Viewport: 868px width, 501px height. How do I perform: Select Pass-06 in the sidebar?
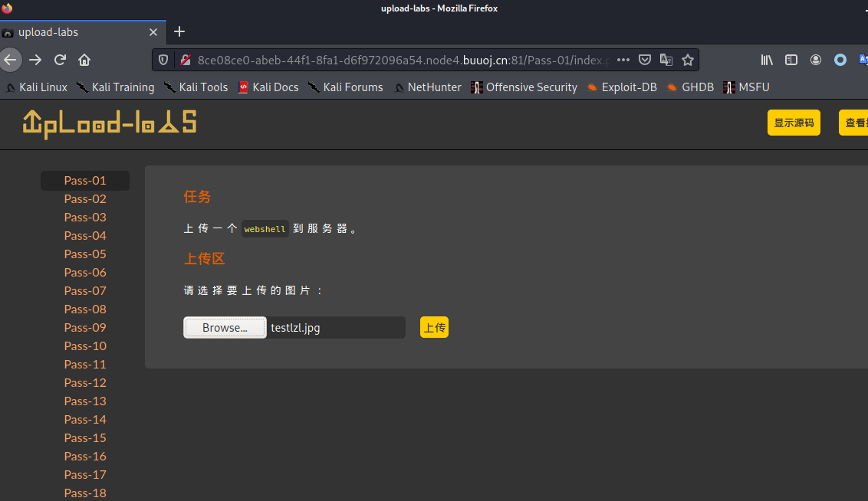click(84, 273)
